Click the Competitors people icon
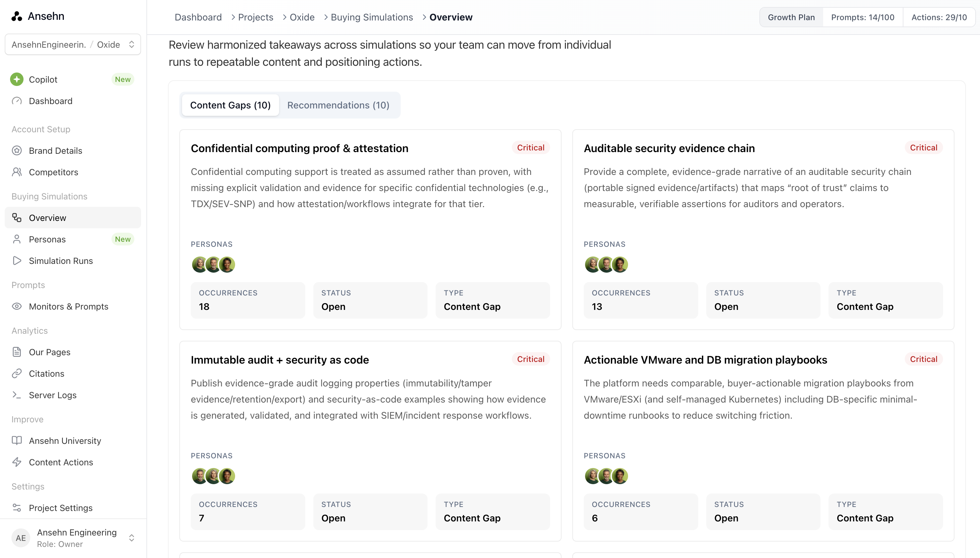This screenshot has height=558, width=980. 16,172
